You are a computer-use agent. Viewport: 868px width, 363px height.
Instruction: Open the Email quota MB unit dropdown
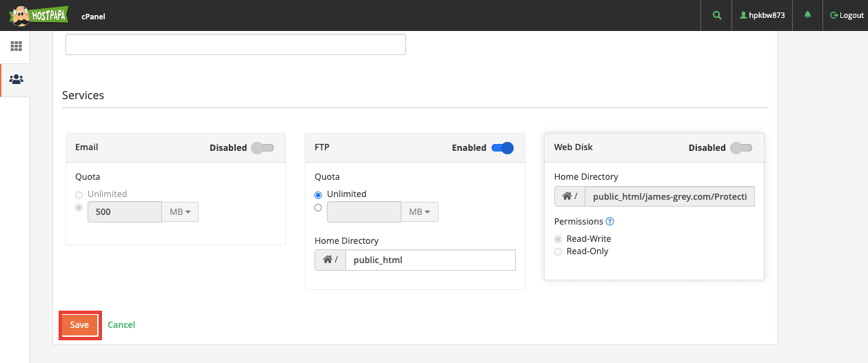(x=180, y=211)
